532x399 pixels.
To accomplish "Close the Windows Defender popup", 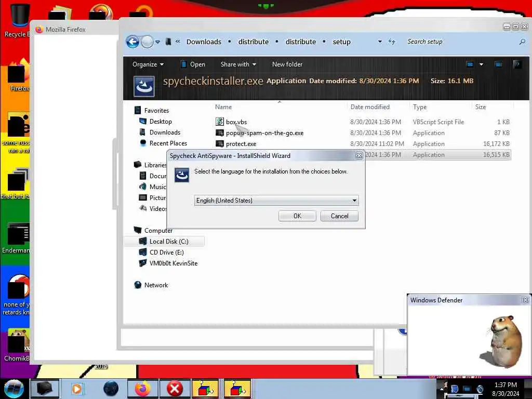I will [525, 300].
